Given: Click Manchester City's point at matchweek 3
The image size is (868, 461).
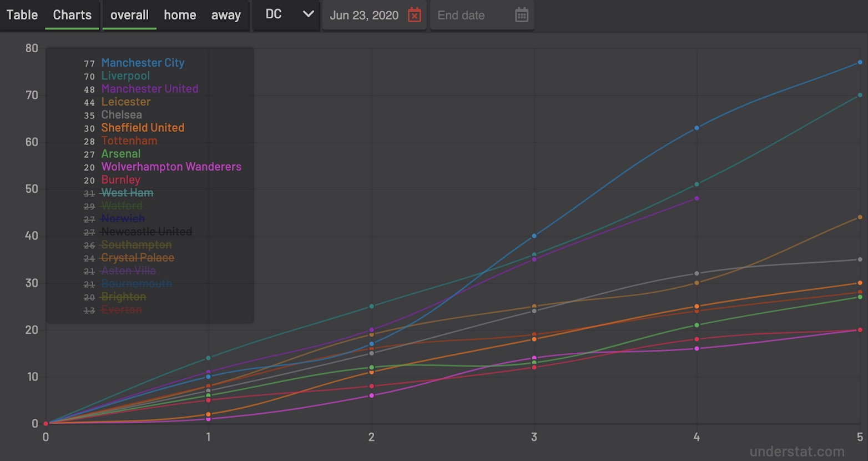Looking at the screenshot, I should pos(534,236).
